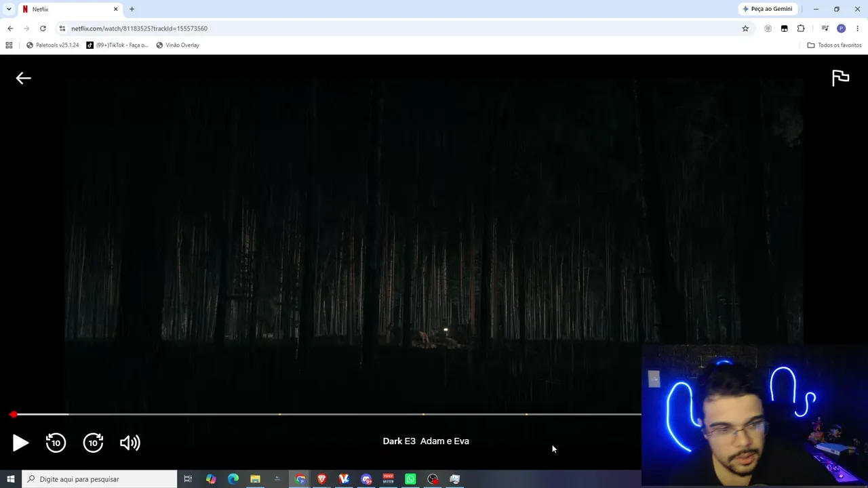The height and width of the screenshot is (488, 868).
Task: Open File Explorer from the taskbar
Action: click(255, 479)
